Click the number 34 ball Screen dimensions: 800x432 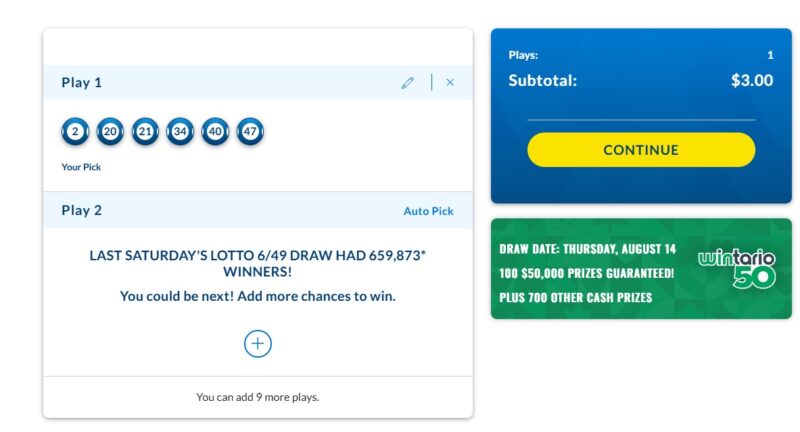pyautogui.click(x=180, y=132)
